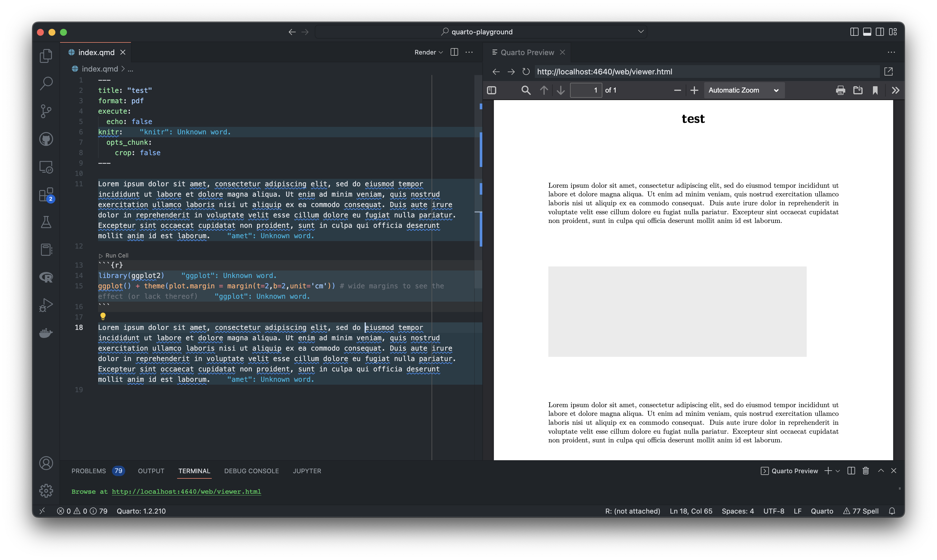Open the Docker view
Viewport: 937px width, 560px height.
tap(46, 333)
